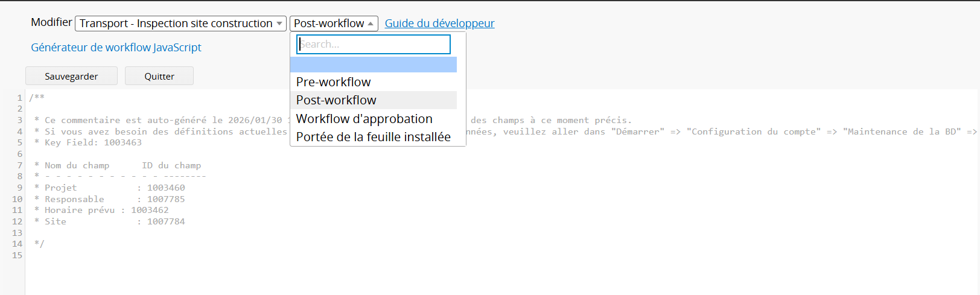Click line number 15 in the editor gutter
Screen dimensions: 980x295
point(17,255)
